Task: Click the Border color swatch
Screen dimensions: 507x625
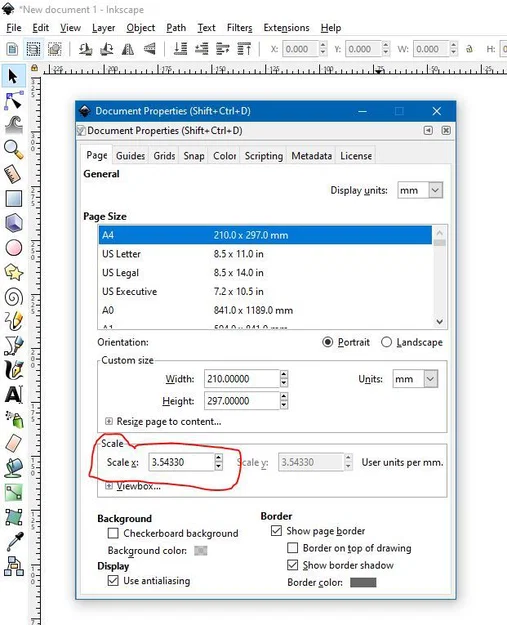Action: coord(363,582)
